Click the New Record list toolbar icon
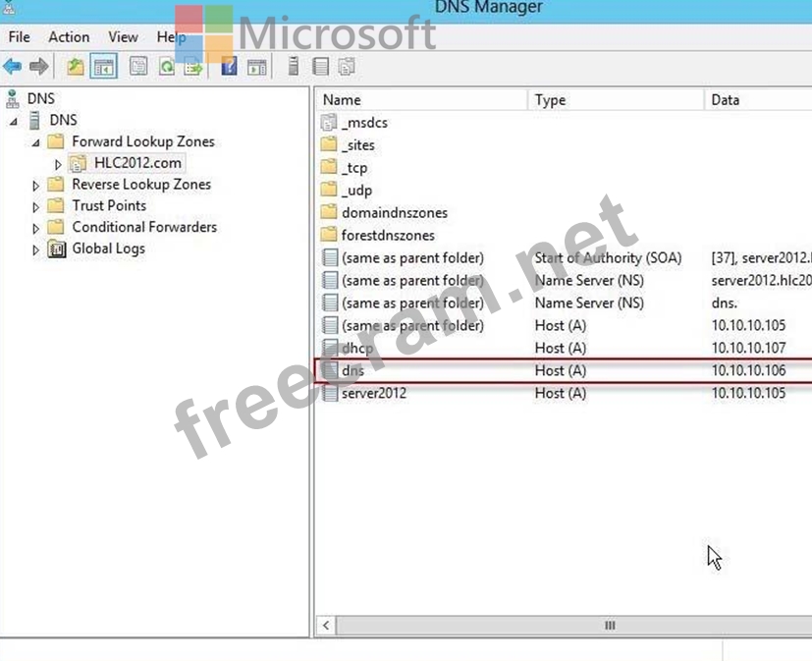This screenshot has height=661, width=812. (x=320, y=67)
